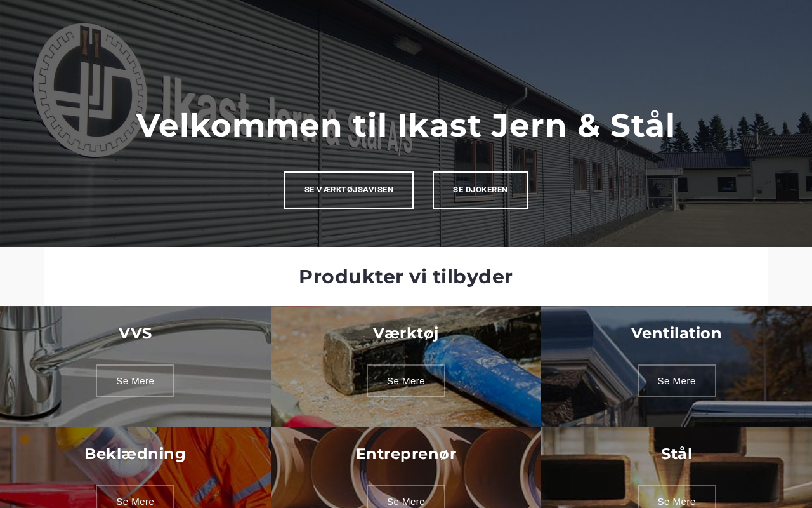Select Se Mere under Stål
Viewport: 812px width, 508px height.
coord(677,497)
